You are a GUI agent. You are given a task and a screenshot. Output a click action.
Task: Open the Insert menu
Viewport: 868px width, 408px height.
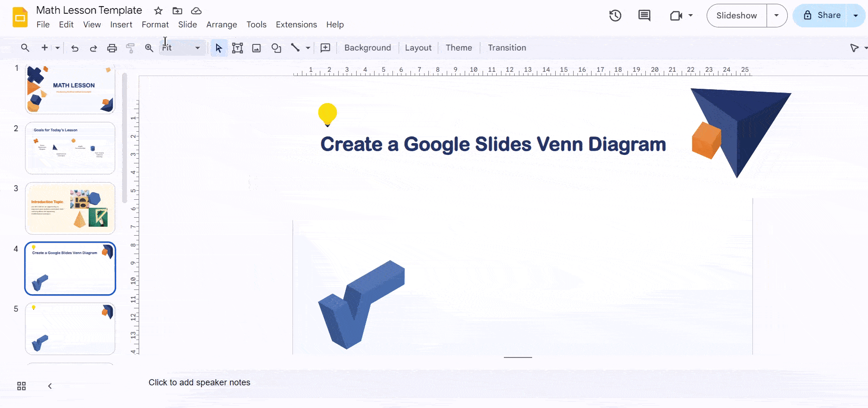click(x=121, y=25)
